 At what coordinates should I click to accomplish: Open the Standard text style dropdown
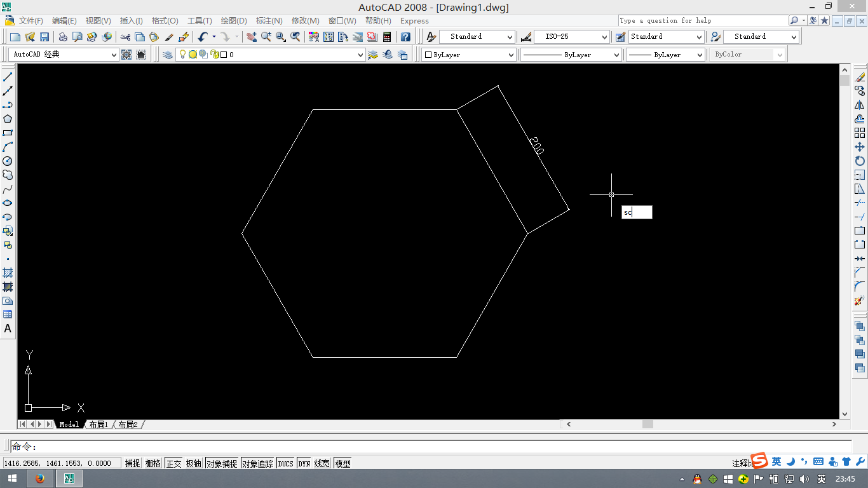[510, 37]
